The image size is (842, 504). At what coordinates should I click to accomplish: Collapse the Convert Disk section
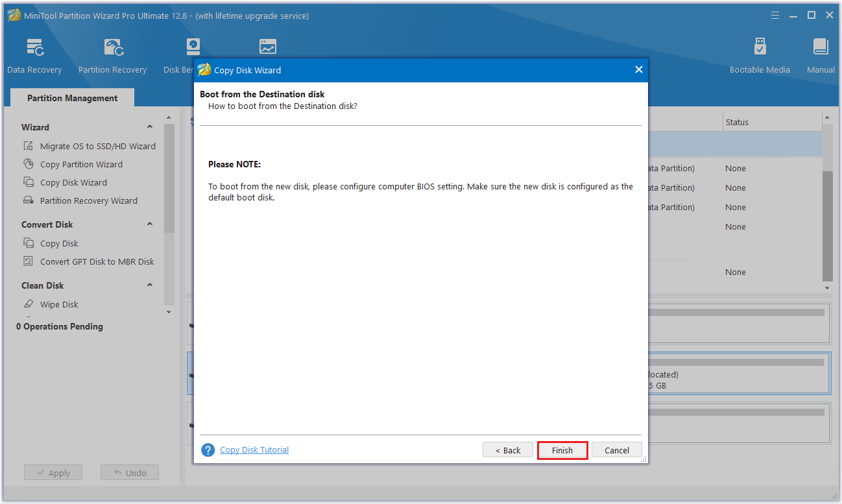point(150,224)
